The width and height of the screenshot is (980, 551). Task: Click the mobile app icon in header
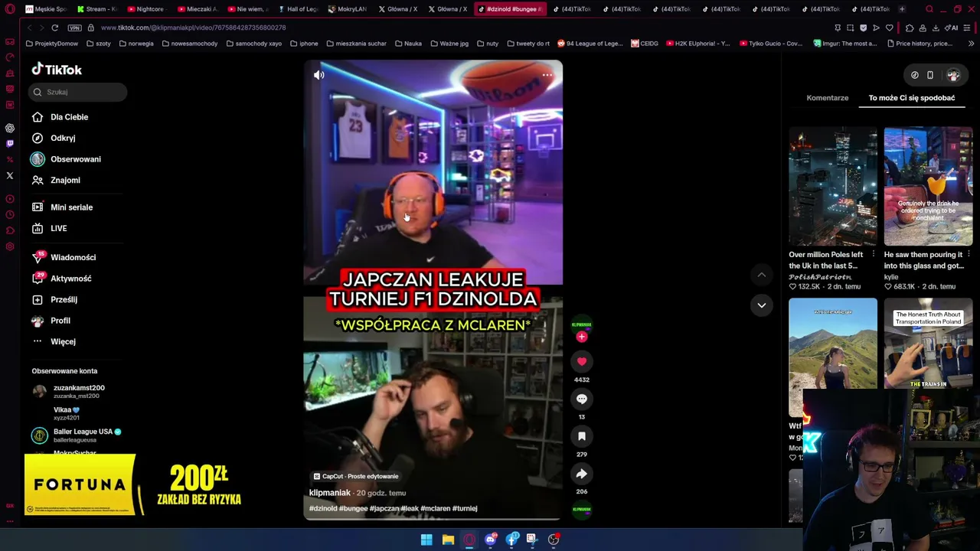point(930,75)
